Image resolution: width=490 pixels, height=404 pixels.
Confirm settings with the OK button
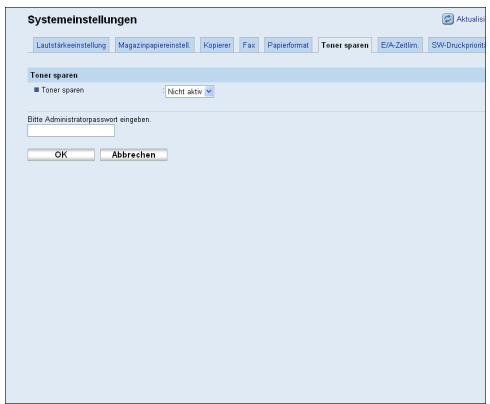click(61, 155)
